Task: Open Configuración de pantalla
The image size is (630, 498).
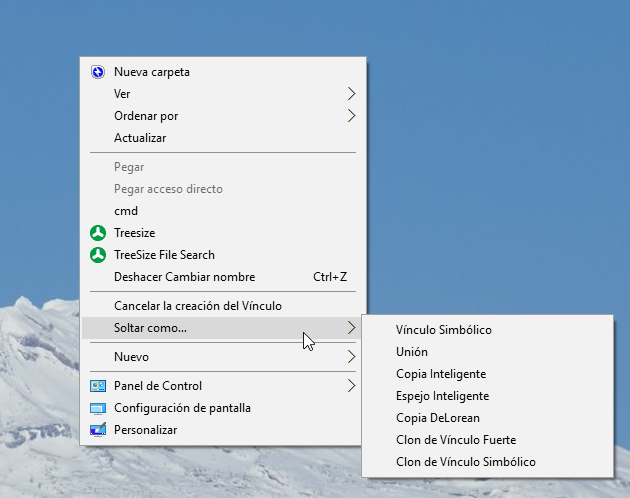Action: pyautogui.click(x=223, y=408)
